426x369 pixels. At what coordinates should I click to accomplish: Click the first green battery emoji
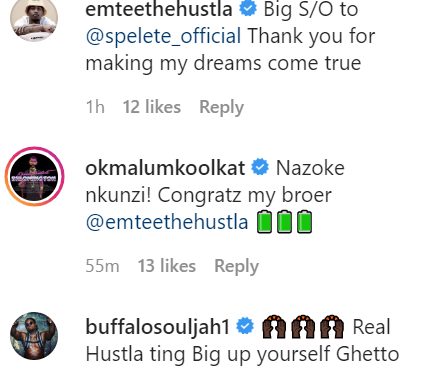pos(264,221)
